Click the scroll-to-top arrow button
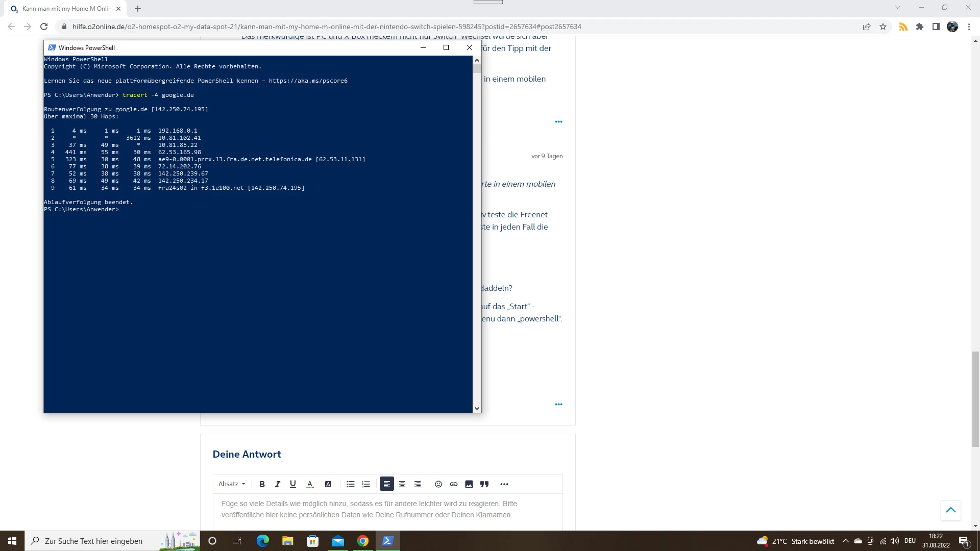 pos(950,510)
